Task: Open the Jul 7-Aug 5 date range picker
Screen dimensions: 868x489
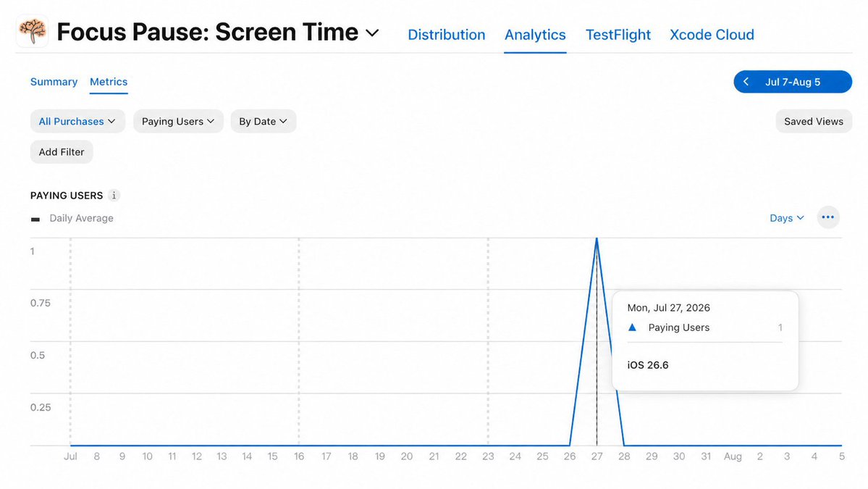Action: click(x=793, y=82)
